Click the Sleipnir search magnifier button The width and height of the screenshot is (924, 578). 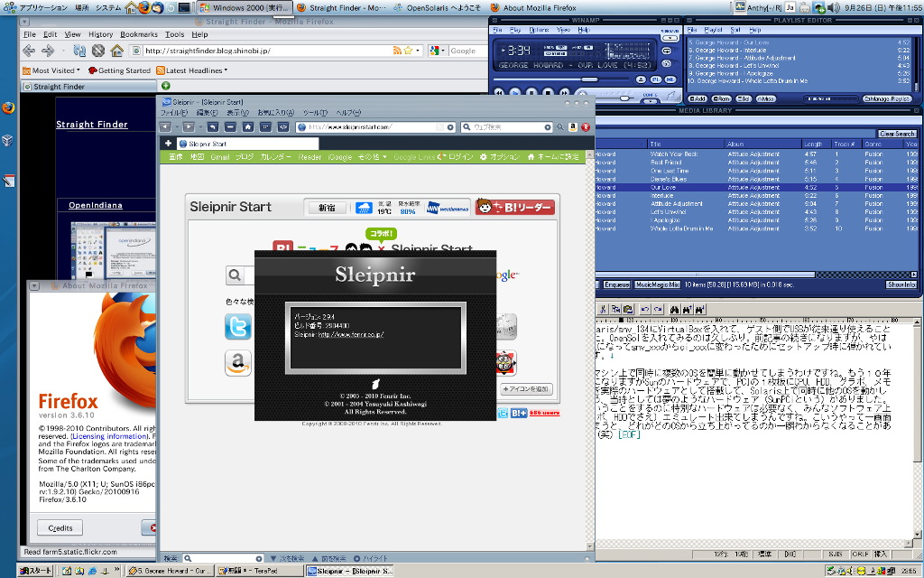click(x=560, y=126)
